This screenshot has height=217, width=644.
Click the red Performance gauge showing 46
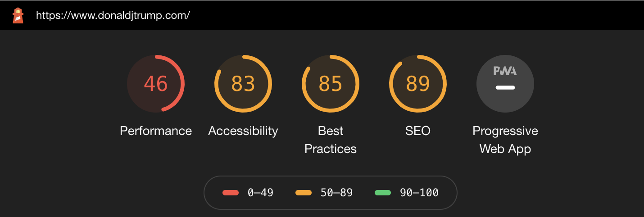click(x=156, y=84)
